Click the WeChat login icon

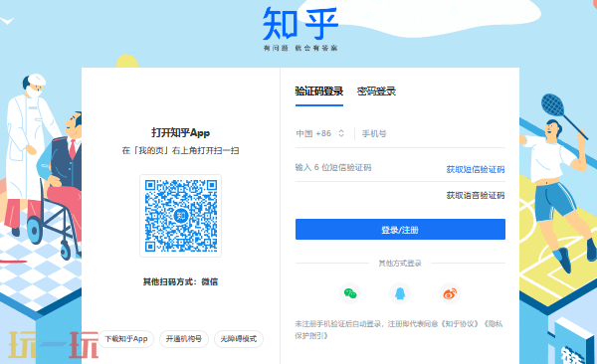[350, 293]
